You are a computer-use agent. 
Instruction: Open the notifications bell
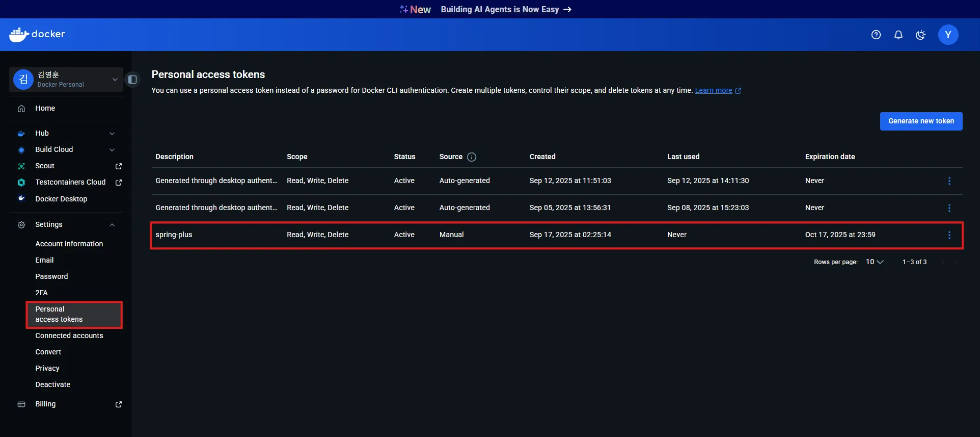point(898,35)
